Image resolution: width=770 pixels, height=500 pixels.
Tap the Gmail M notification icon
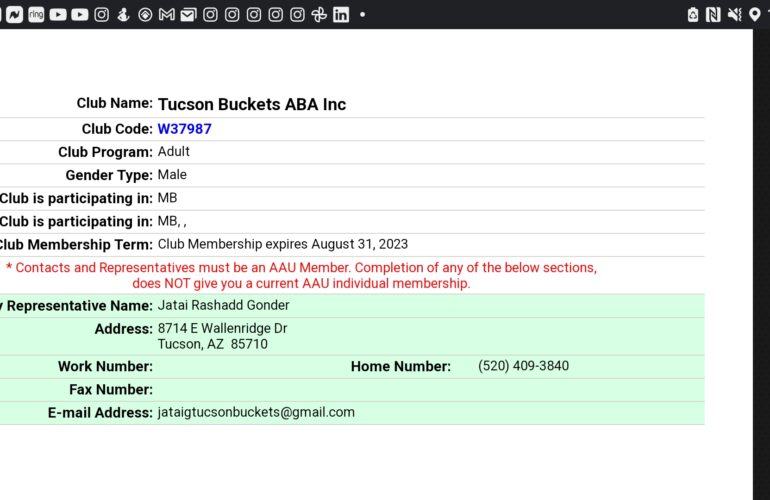(166, 15)
